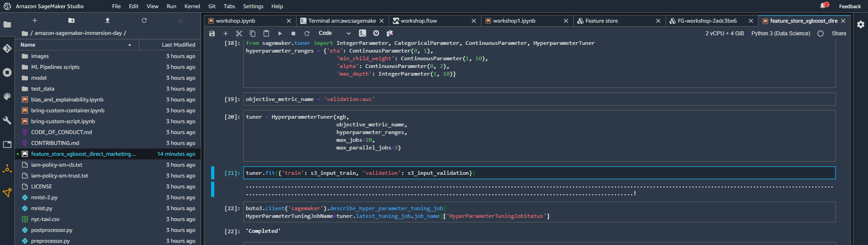Image resolution: width=868 pixels, height=245 pixels.
Task: Click the amazon-sagemaker-immersion-day breadcrumb
Action: click(x=78, y=33)
